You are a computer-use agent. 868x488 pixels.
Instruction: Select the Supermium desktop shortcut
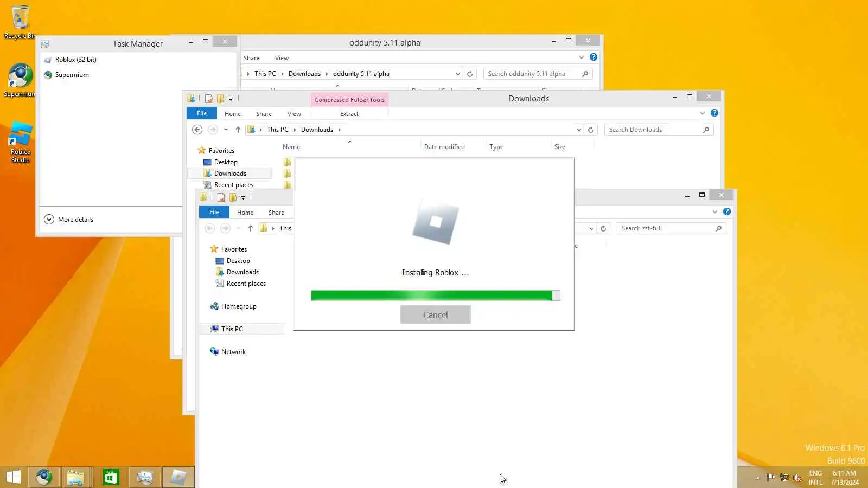click(20, 80)
